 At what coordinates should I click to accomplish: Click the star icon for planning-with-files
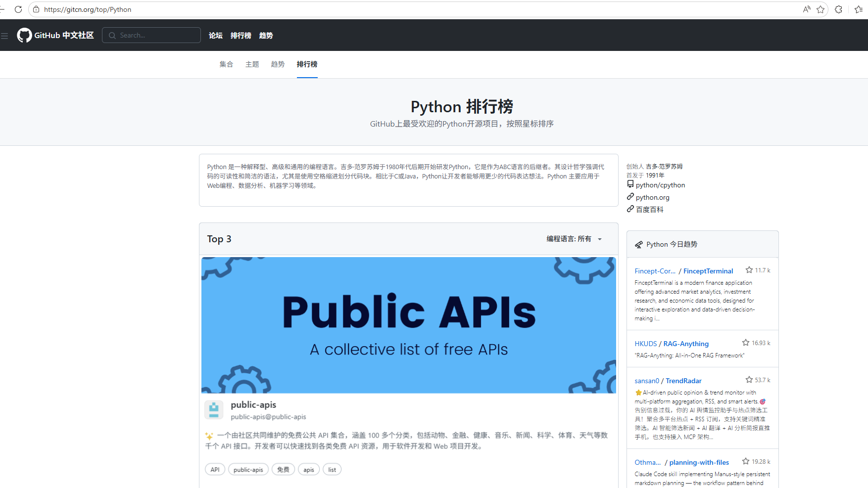point(746,461)
